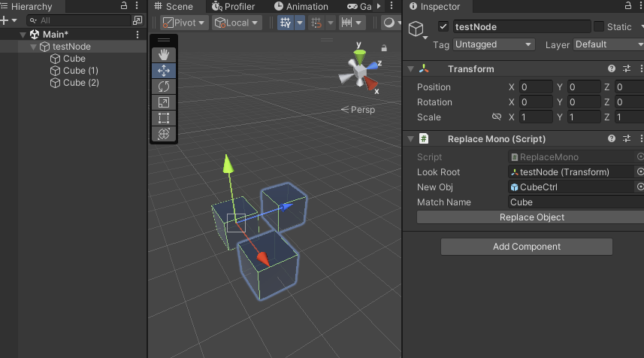The width and height of the screenshot is (644, 358).
Task: Toggle Persp projection mode label
Action: tap(358, 110)
